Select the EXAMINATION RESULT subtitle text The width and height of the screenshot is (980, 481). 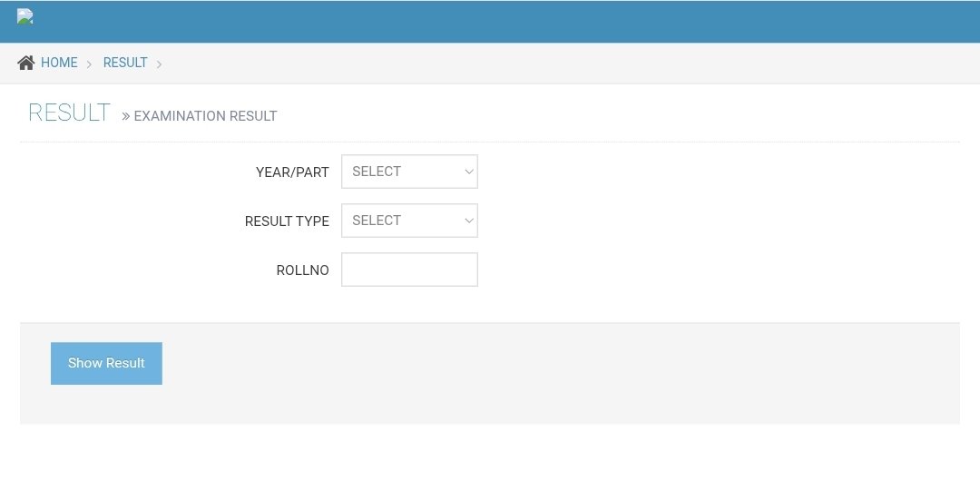tap(205, 116)
